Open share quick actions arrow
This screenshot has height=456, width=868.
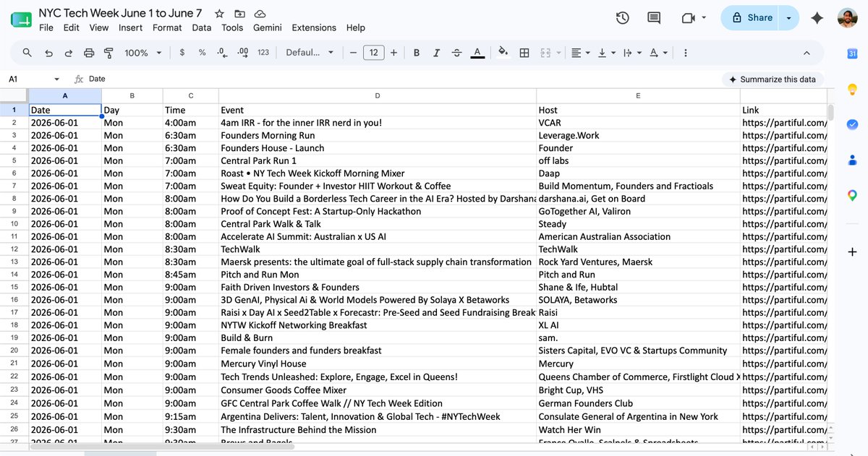coord(789,18)
